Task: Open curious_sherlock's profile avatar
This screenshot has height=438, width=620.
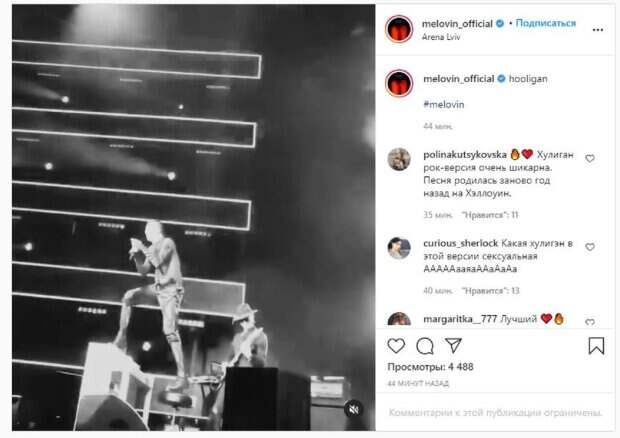Action: point(399,248)
